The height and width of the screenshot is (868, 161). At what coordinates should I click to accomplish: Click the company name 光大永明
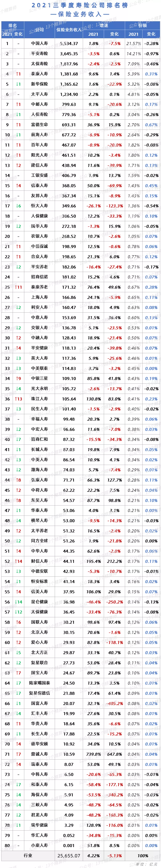40,388
